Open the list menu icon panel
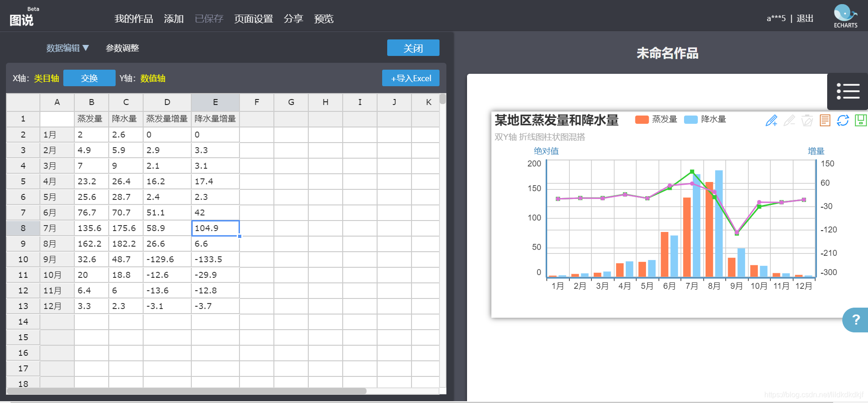868x403 pixels. point(848,91)
